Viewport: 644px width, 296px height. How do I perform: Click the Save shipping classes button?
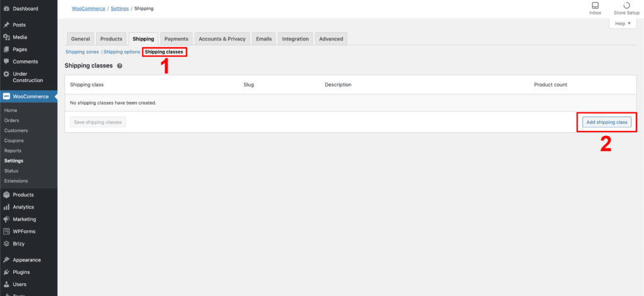point(97,122)
